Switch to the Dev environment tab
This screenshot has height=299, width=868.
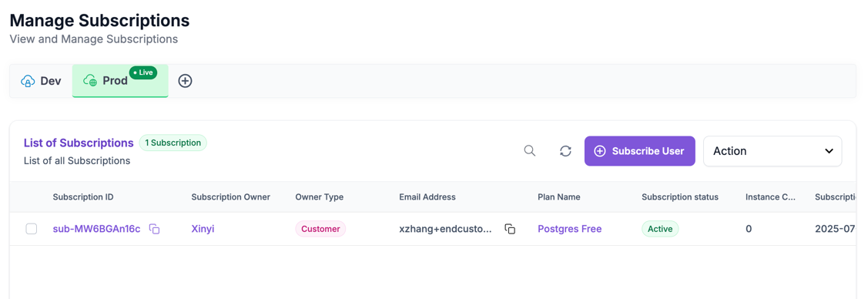[x=41, y=81]
